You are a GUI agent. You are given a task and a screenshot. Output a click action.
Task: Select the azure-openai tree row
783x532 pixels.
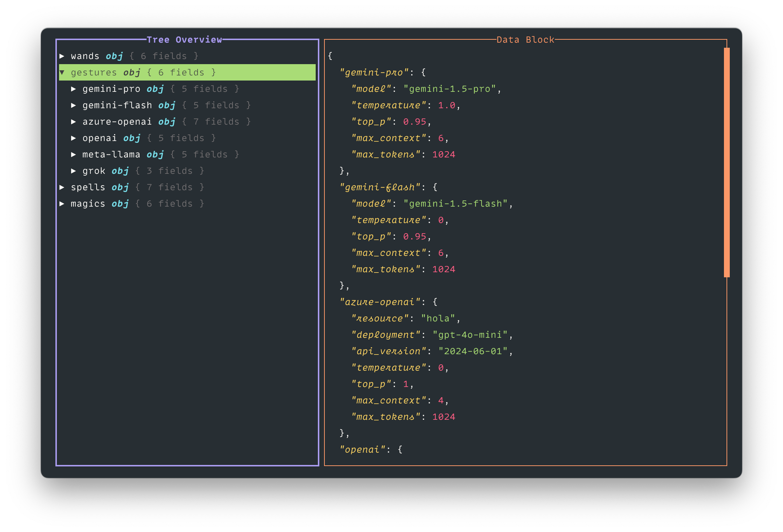tap(187, 122)
